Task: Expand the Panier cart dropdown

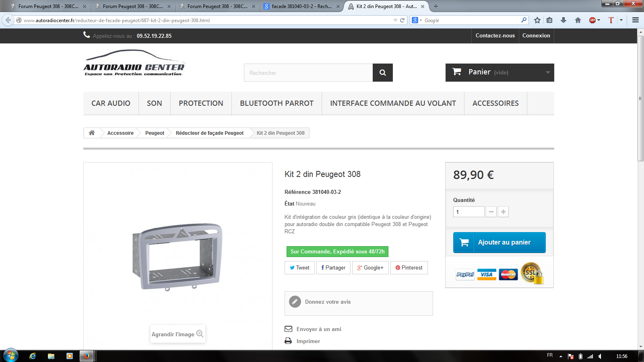Action: [x=547, y=72]
